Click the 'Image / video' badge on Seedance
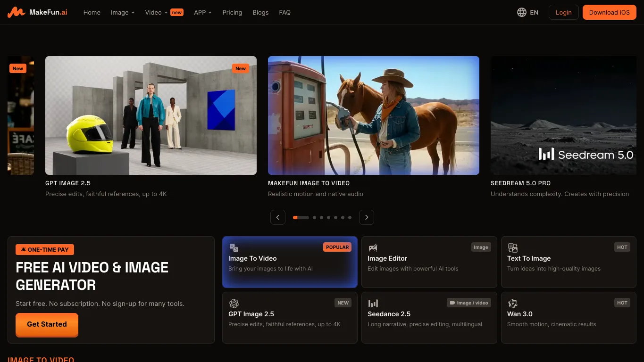The height and width of the screenshot is (362, 644). (469, 303)
